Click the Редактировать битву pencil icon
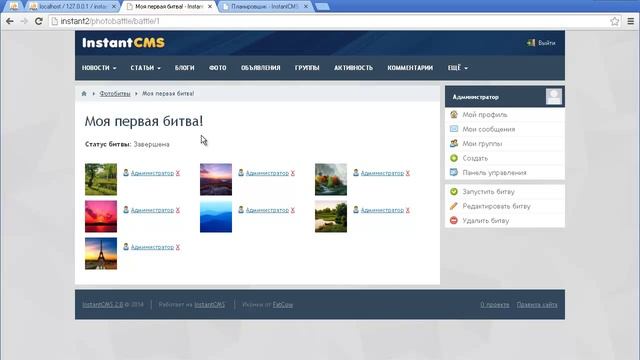The image size is (640, 360). [453, 206]
